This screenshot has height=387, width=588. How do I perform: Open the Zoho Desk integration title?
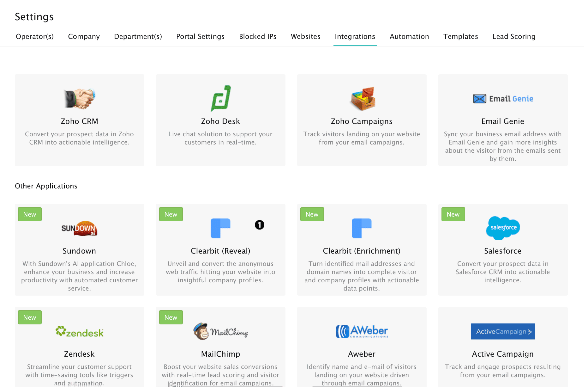(x=221, y=121)
